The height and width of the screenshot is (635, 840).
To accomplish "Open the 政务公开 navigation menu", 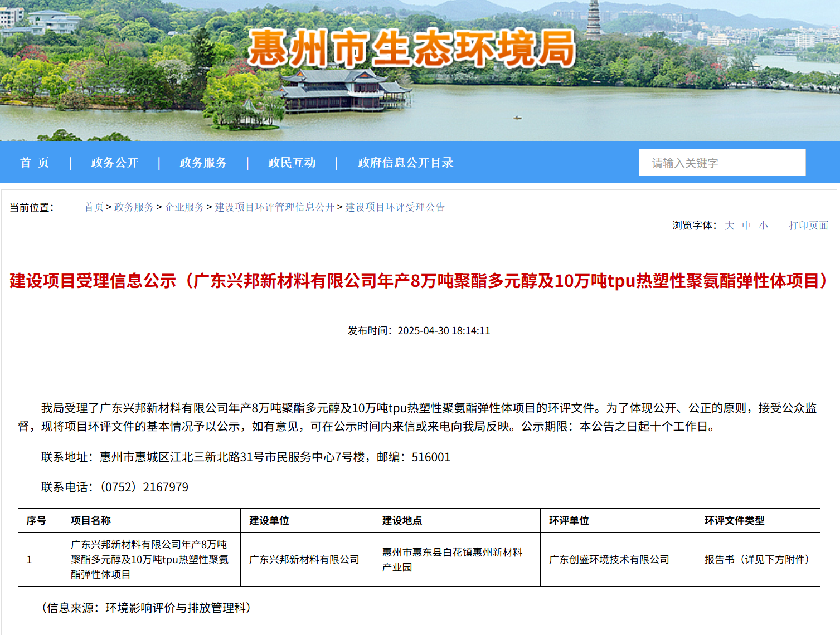I will point(115,163).
